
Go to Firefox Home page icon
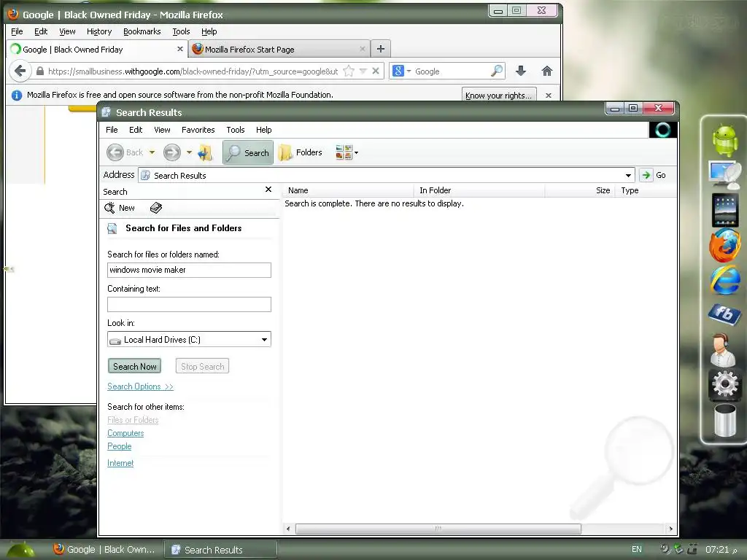pos(547,71)
